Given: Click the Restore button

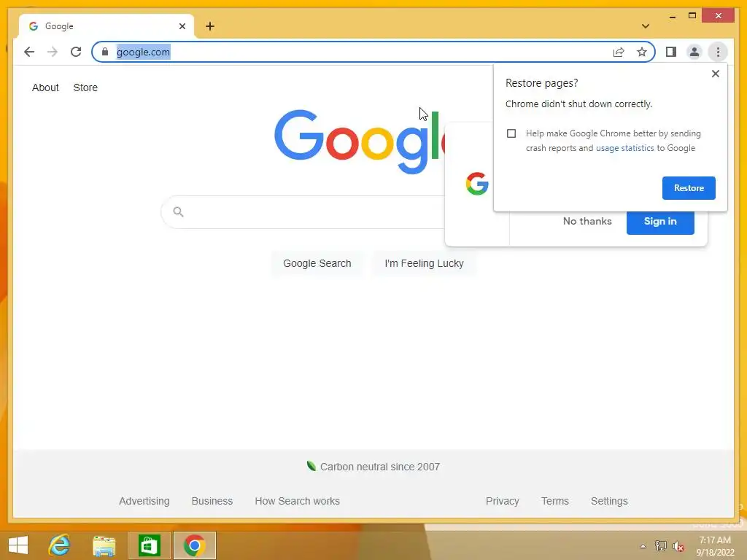Looking at the screenshot, I should pos(689,188).
